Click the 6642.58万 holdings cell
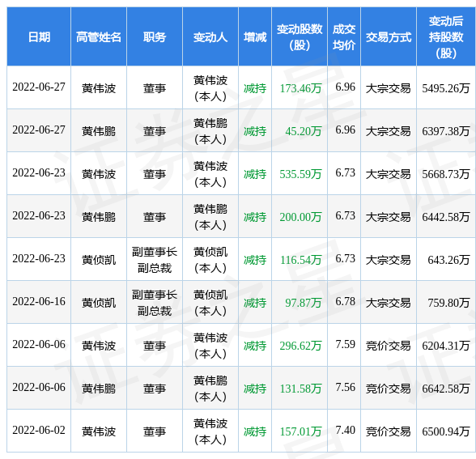Screen dimensions: 476x459 pos(446,389)
